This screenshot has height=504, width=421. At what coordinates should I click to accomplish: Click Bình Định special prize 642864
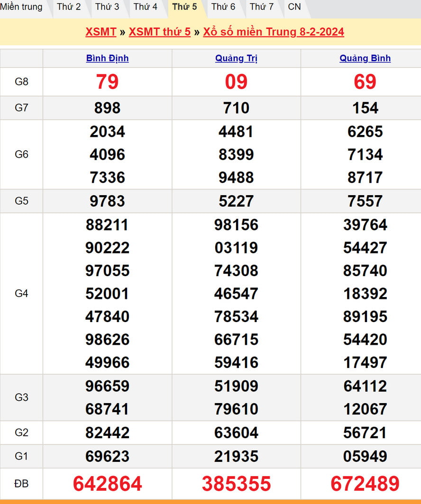107,484
